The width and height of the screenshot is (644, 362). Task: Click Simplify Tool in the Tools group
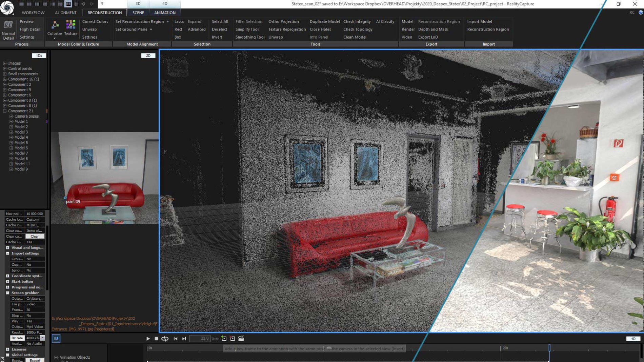pyautogui.click(x=247, y=29)
